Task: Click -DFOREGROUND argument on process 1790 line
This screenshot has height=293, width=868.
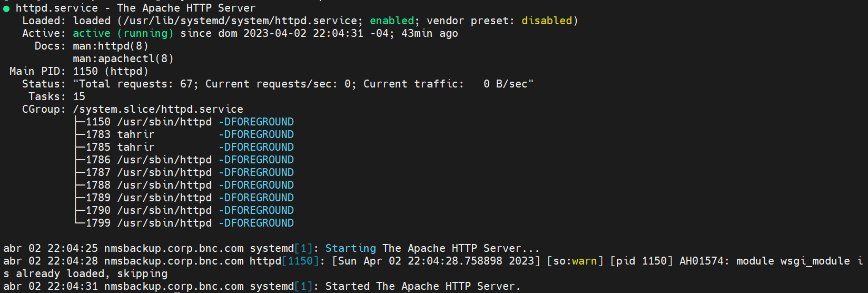Action: pos(257,210)
